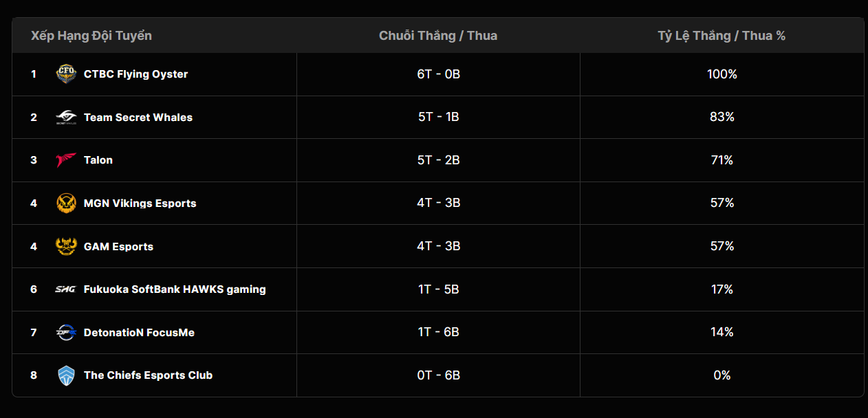Screen dimensions: 868x418
Task: Select the 4T - 3B record of MGN Vikings
Action: 438,203
